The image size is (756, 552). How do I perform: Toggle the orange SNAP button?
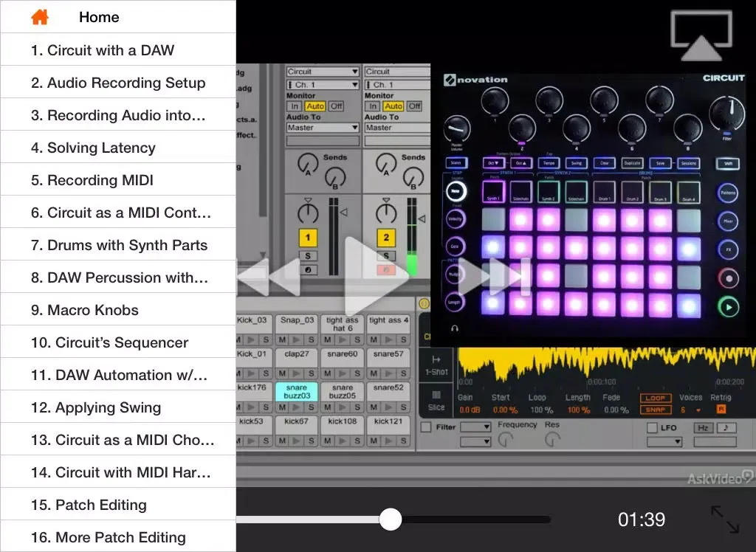[x=656, y=410]
